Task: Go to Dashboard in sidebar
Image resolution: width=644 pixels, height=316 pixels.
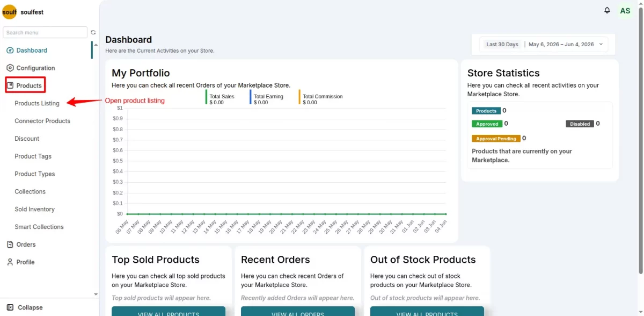Action: pos(32,50)
